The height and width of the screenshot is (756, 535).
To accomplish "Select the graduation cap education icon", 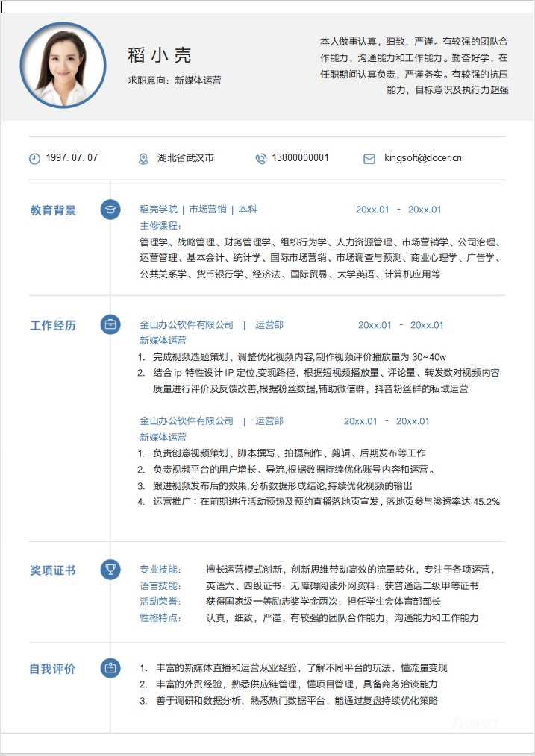I will click(x=110, y=210).
